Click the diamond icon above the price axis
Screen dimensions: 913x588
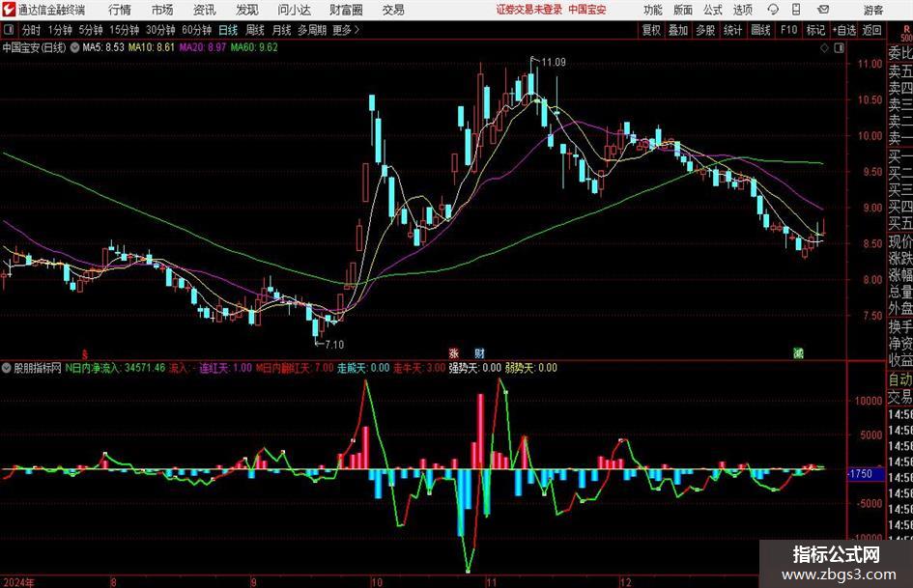point(824,48)
